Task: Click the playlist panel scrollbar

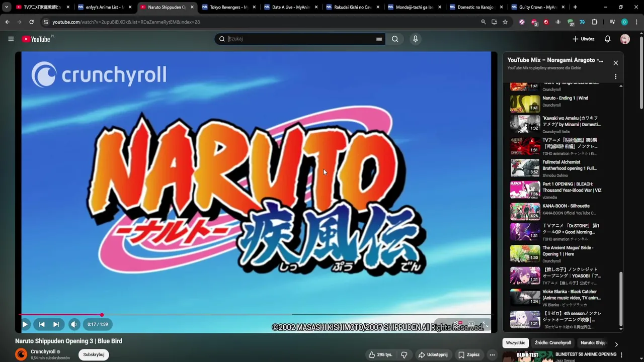Action: click(x=620, y=299)
